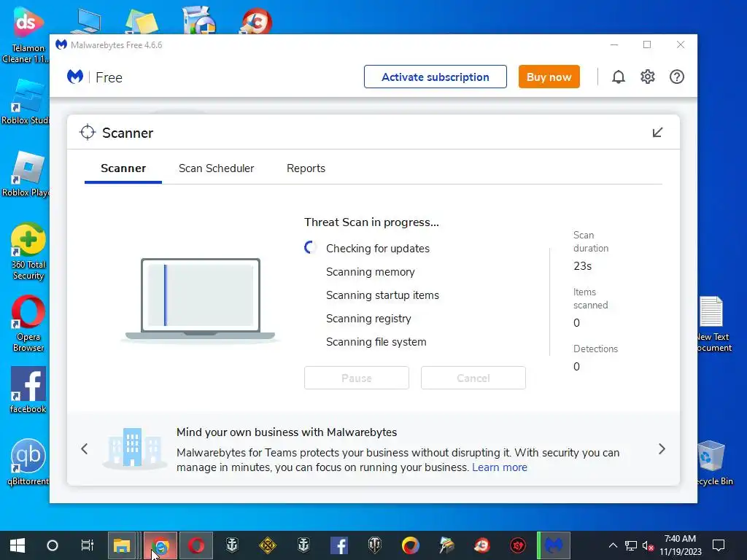This screenshot has width=747, height=560.
Task: Click the orange Buy now button
Action: [x=549, y=77]
